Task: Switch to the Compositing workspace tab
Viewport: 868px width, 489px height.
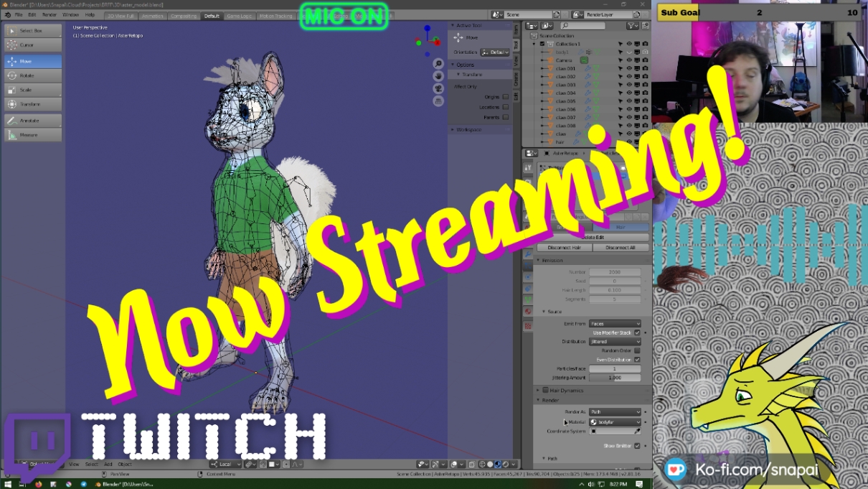Action: click(184, 15)
